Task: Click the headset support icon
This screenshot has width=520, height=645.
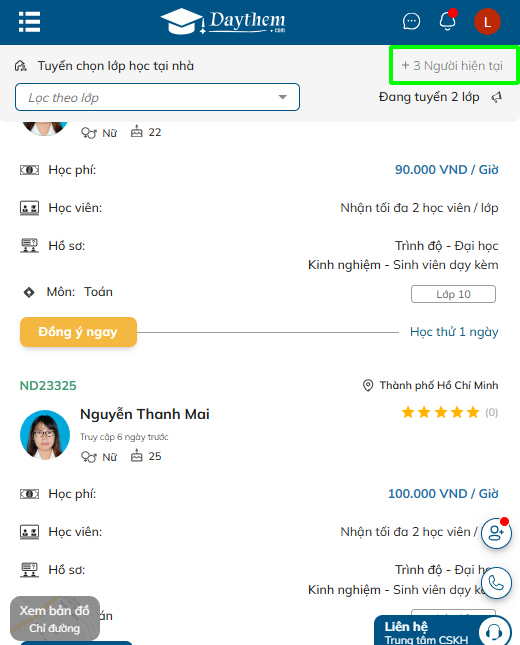Action: coord(494,631)
